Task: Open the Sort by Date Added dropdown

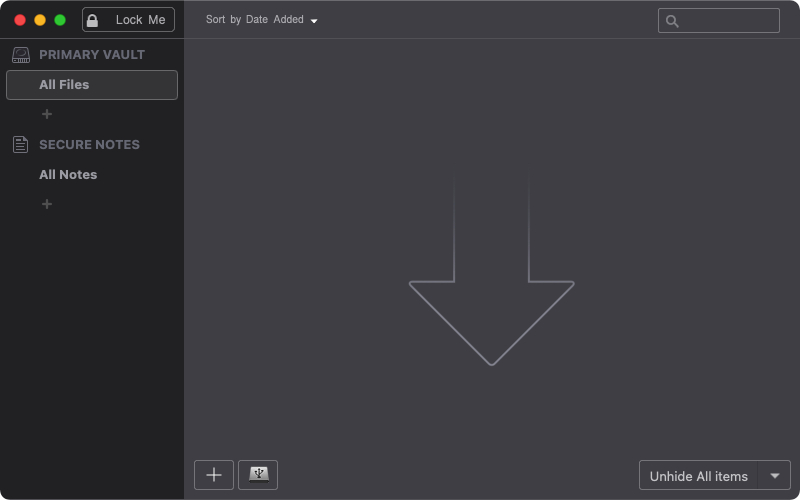Action: tap(261, 20)
